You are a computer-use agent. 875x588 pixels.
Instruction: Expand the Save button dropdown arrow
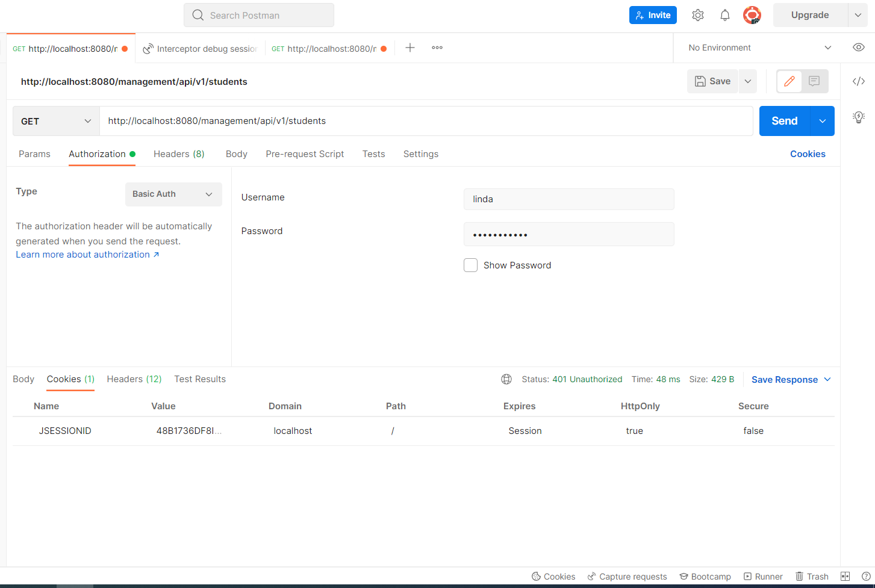click(x=747, y=81)
